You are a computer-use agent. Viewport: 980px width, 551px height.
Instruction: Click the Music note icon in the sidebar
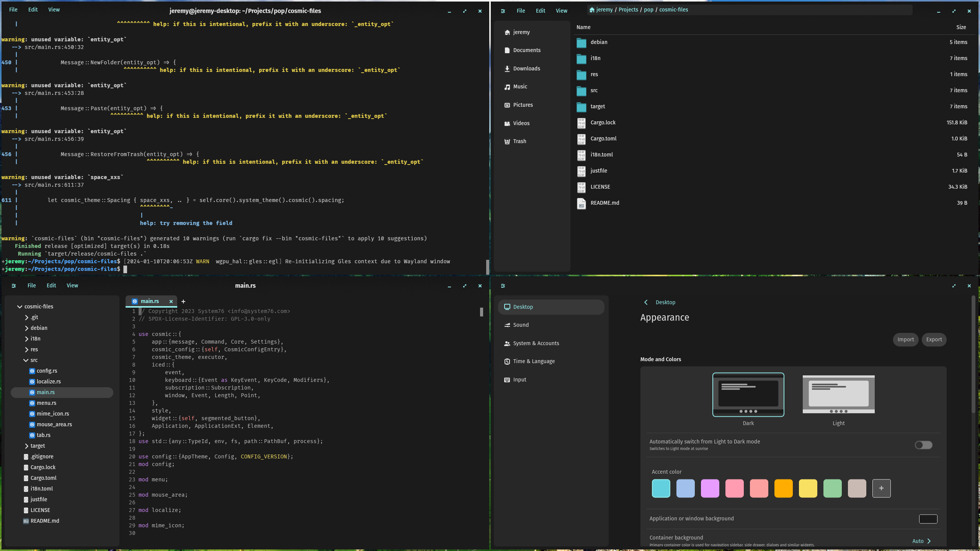(x=507, y=87)
